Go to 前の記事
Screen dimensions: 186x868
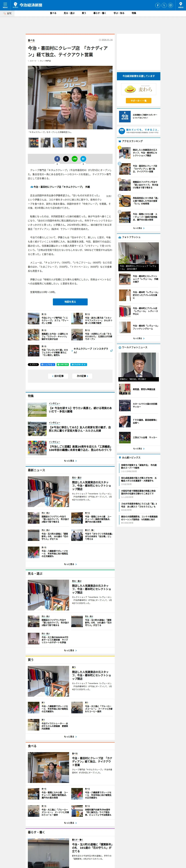(x=58, y=376)
